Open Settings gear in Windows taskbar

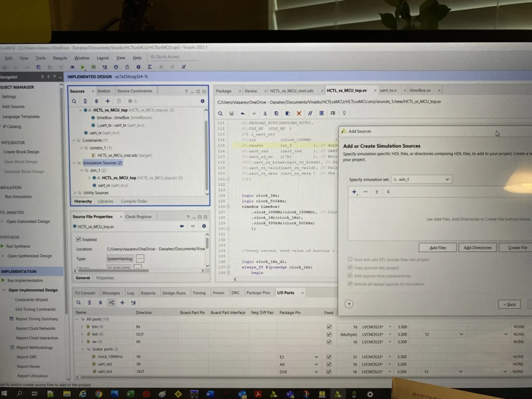[x=370, y=394]
